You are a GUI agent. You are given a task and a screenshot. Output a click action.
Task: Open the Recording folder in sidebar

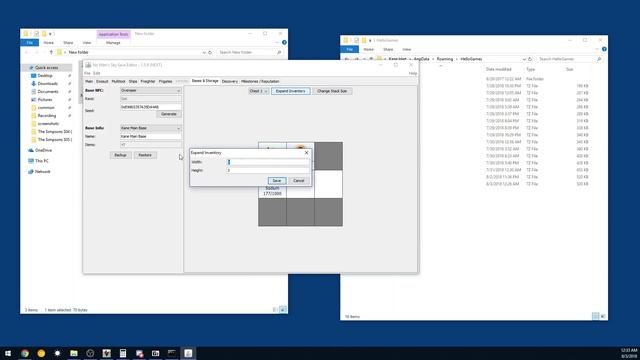pyautogui.click(x=47, y=116)
